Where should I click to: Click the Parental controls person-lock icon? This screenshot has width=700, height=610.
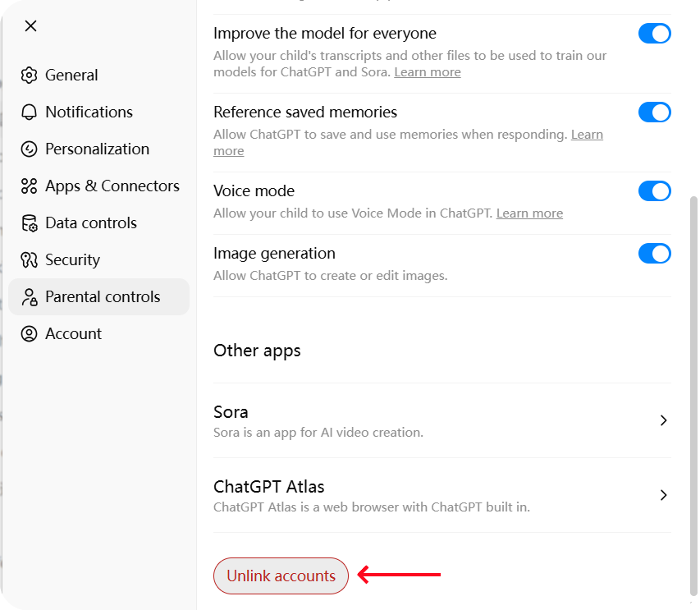tap(30, 297)
